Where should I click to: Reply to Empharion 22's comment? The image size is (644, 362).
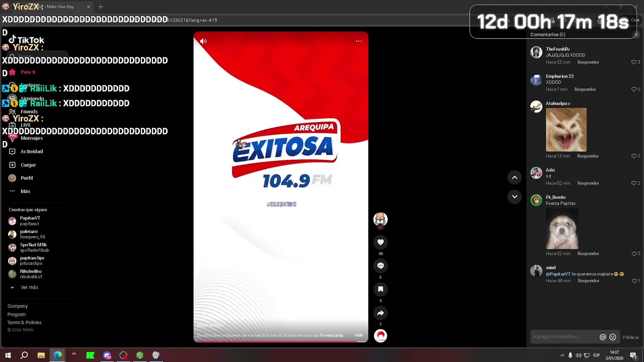coord(585,89)
